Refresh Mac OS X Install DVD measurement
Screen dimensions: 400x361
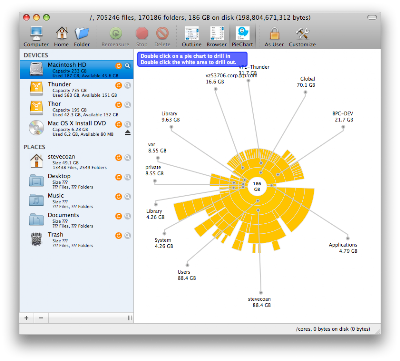pos(118,124)
